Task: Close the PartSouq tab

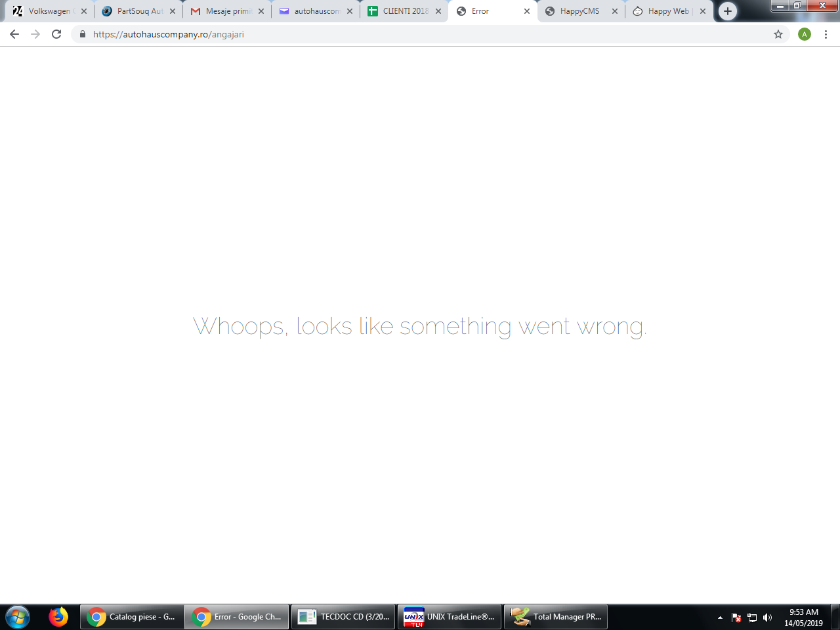Action: click(x=173, y=11)
